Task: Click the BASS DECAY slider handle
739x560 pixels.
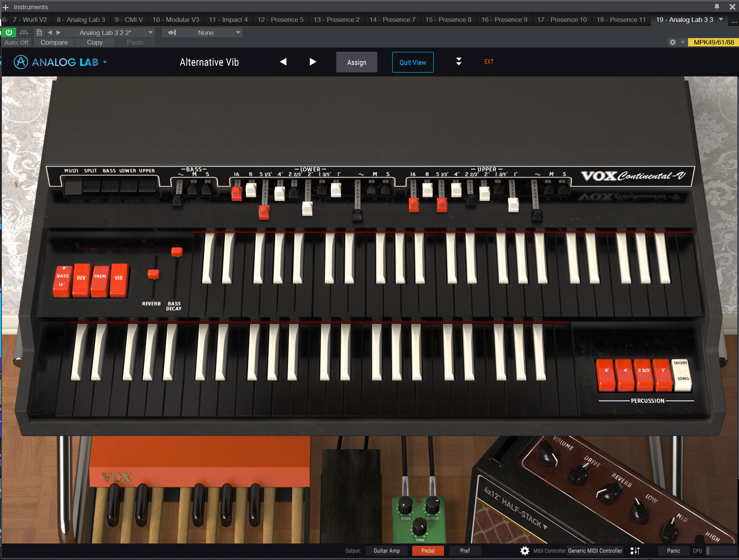Action: click(x=177, y=252)
